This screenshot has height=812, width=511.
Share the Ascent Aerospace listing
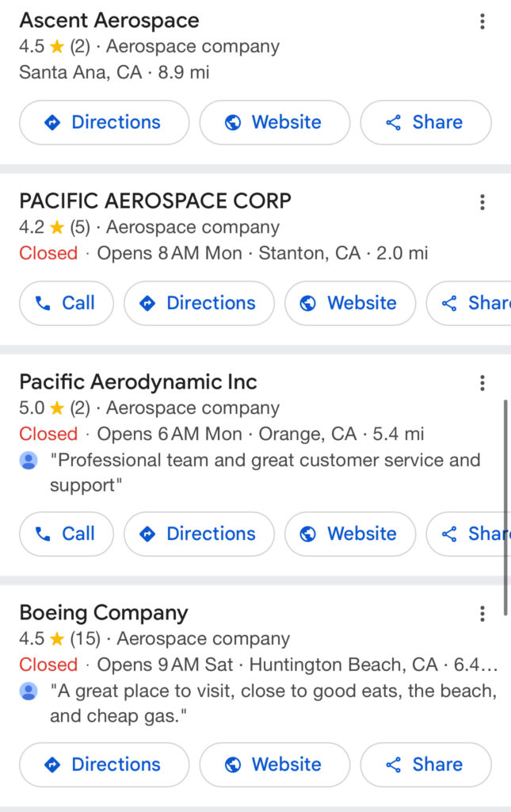(425, 122)
